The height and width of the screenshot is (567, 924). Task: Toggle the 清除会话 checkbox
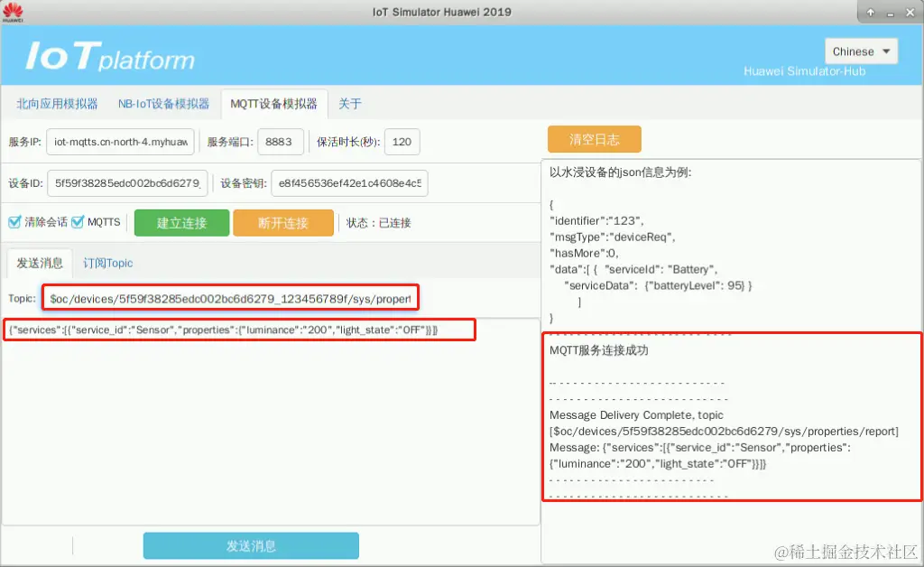pos(14,222)
